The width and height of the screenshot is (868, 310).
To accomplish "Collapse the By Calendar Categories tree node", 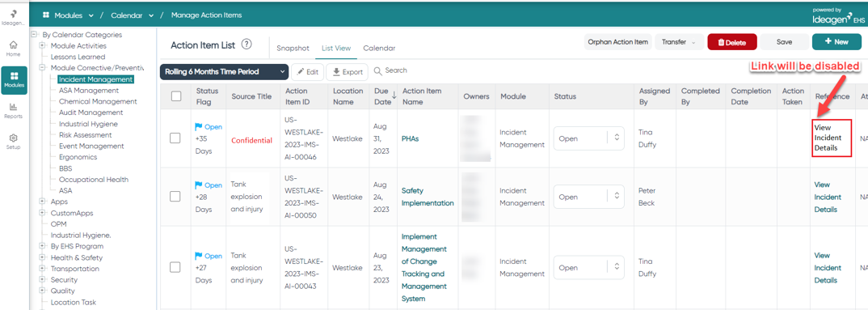I will click(x=34, y=34).
